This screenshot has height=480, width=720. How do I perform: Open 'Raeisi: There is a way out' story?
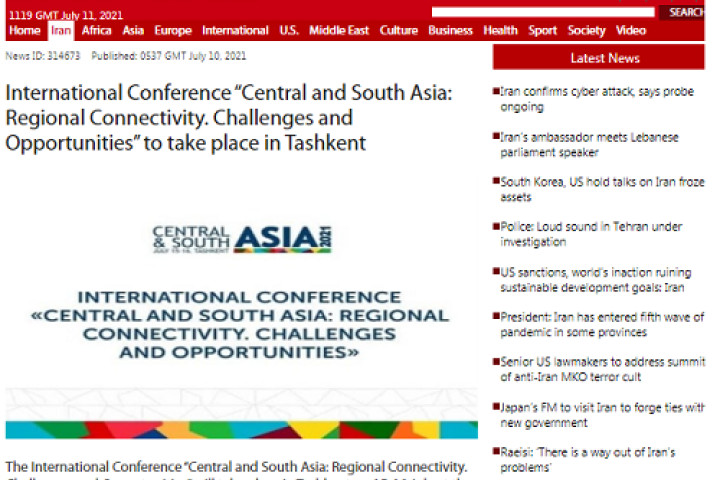pos(587,459)
